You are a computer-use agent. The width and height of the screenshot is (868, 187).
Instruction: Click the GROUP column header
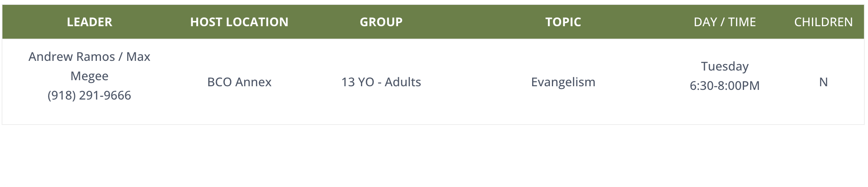click(x=381, y=22)
